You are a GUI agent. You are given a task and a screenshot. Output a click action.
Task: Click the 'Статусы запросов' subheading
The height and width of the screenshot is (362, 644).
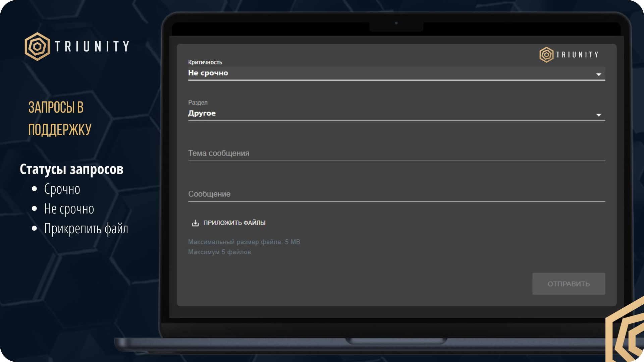pyautogui.click(x=71, y=169)
